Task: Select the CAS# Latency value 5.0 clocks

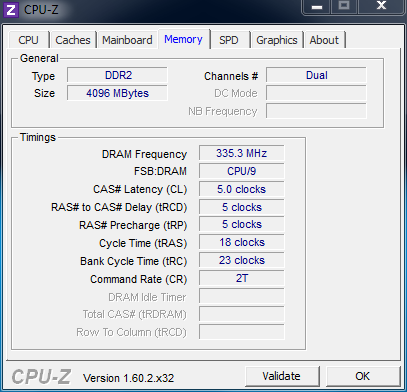Action: 242,189
